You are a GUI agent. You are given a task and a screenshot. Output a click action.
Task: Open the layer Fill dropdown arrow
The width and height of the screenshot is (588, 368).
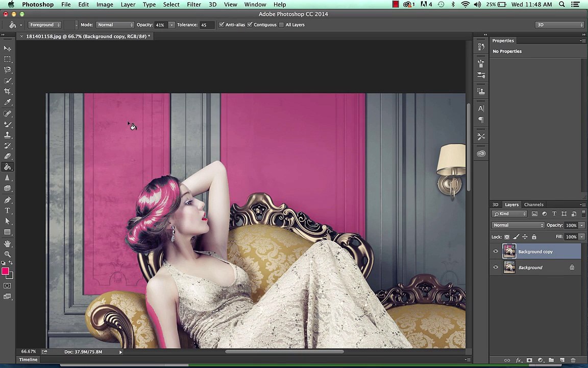point(582,237)
